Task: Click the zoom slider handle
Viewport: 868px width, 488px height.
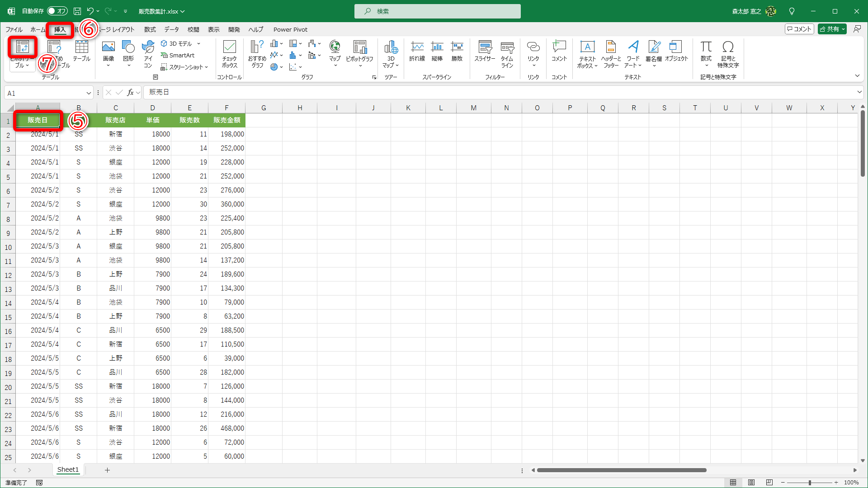Action: [810, 483]
